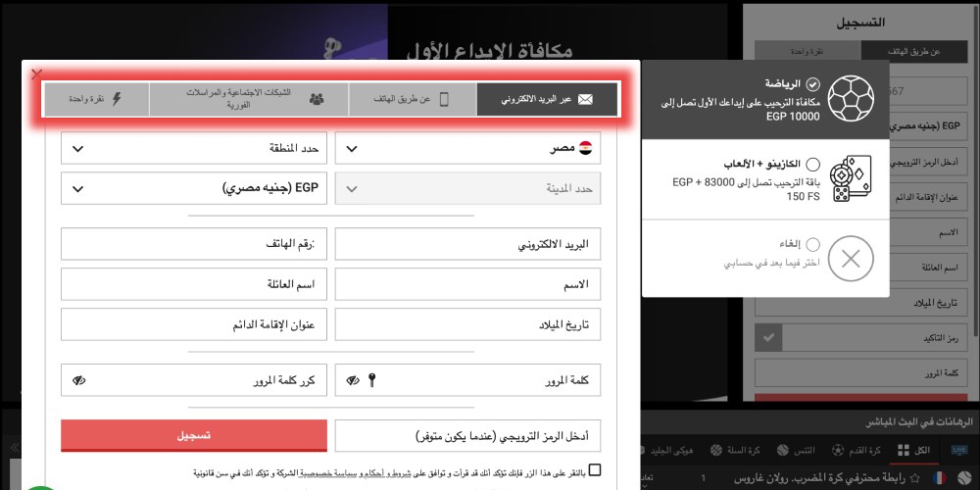Open EGP currency dropdown in التسجيل side panel
Viewport: 980px width, 490px height.
point(927,125)
